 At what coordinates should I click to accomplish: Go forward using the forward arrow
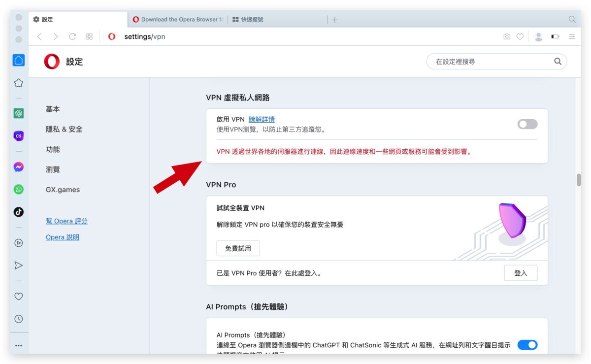[56, 36]
